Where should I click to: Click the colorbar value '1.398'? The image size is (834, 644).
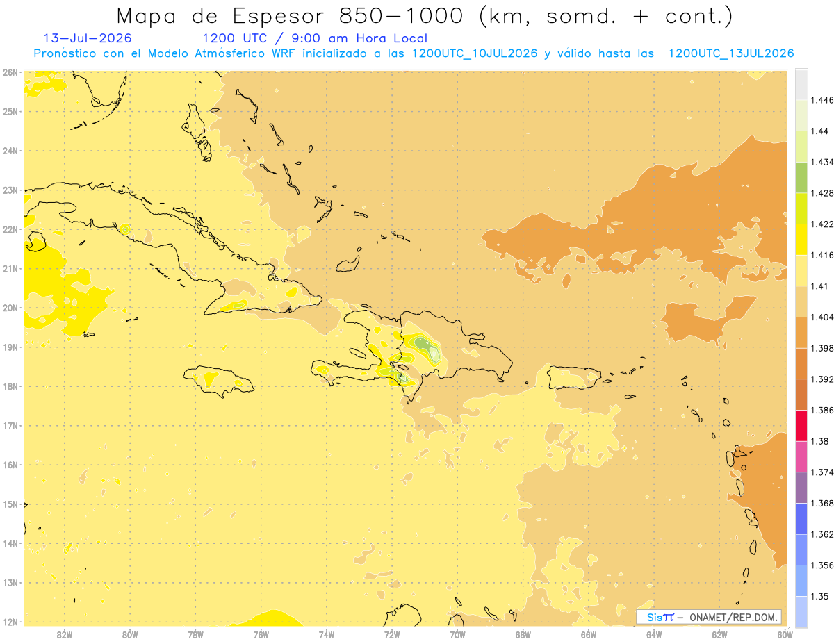coord(822,348)
